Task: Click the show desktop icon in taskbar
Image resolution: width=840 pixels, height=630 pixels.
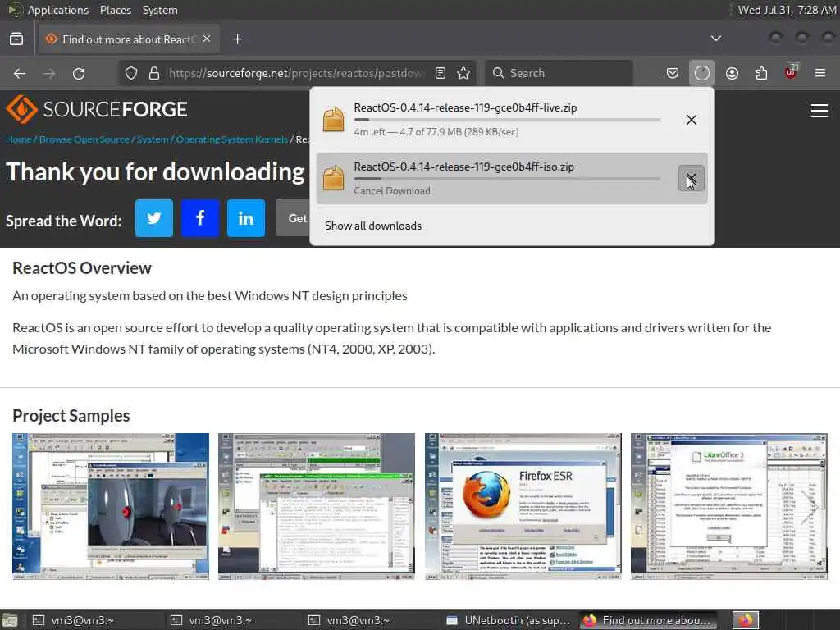Action: [x=10, y=620]
